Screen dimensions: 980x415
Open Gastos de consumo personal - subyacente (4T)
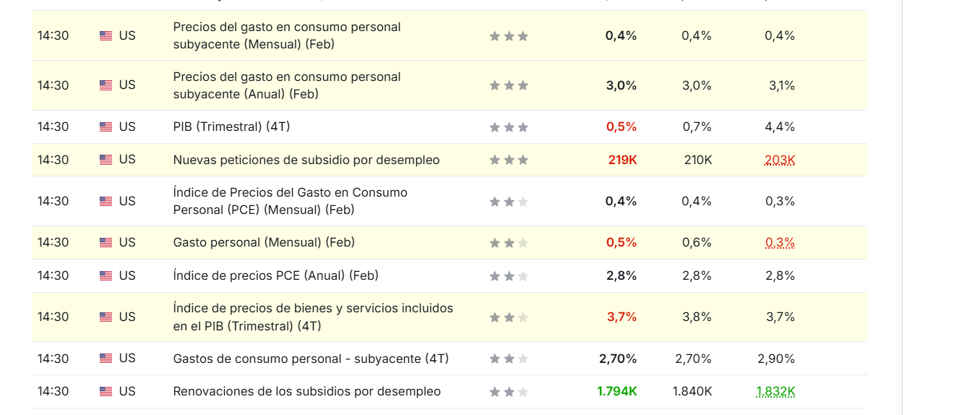tap(311, 359)
